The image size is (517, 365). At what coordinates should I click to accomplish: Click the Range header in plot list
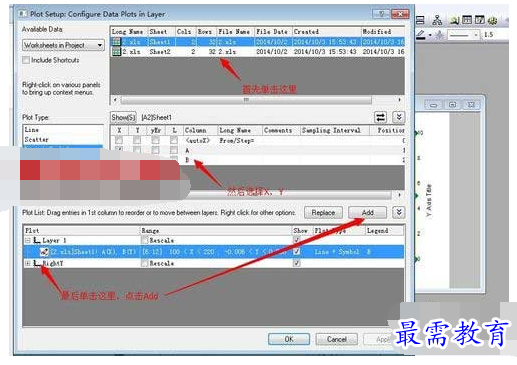[215, 231]
